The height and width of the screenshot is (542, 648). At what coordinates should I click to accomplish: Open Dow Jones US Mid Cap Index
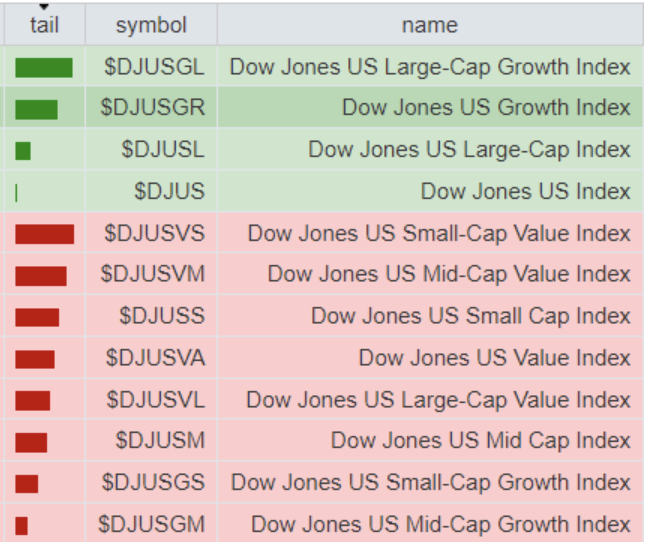tap(481, 441)
